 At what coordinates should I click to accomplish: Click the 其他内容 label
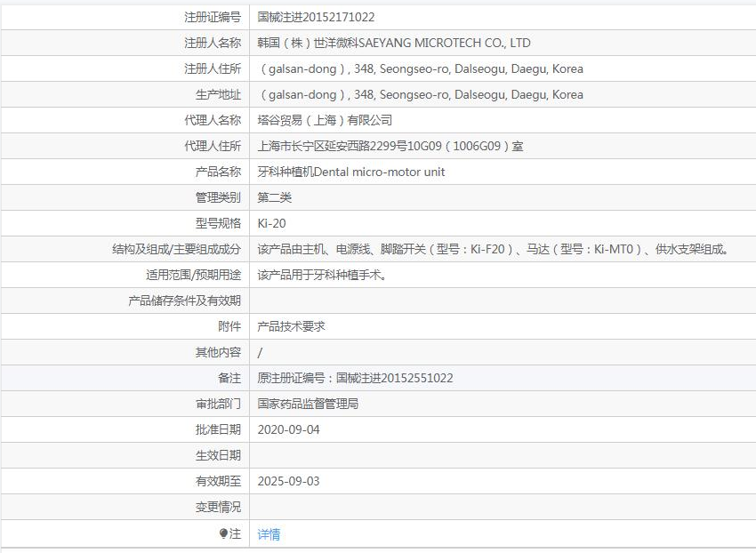click(x=218, y=352)
